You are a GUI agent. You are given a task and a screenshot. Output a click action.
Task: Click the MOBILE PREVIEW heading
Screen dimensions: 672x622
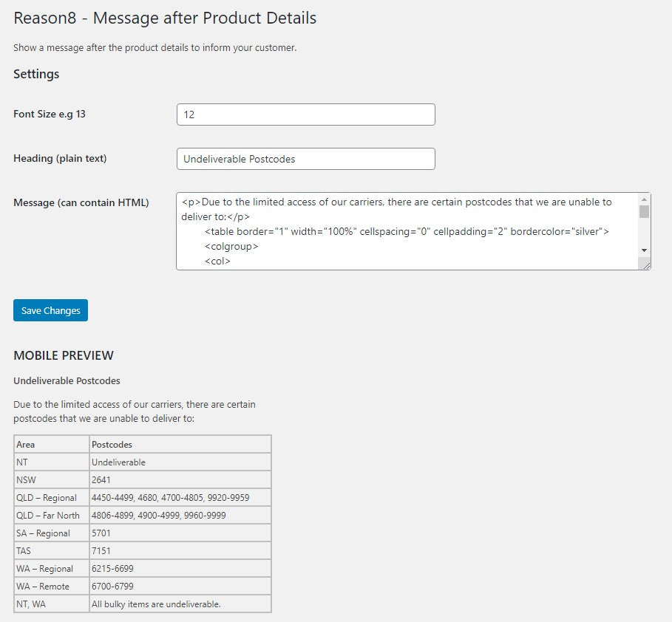click(64, 355)
